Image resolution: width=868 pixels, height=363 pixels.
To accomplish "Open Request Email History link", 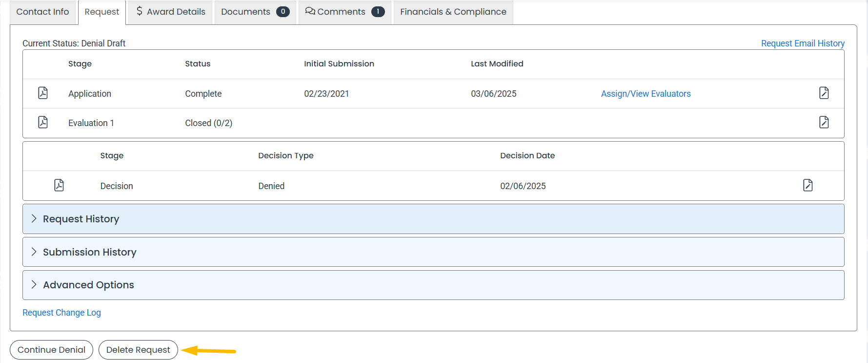I will click(x=803, y=43).
